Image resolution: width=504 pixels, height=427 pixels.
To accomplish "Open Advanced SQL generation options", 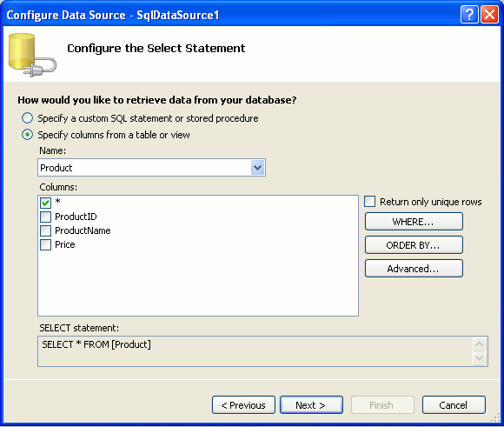I will coord(414,269).
